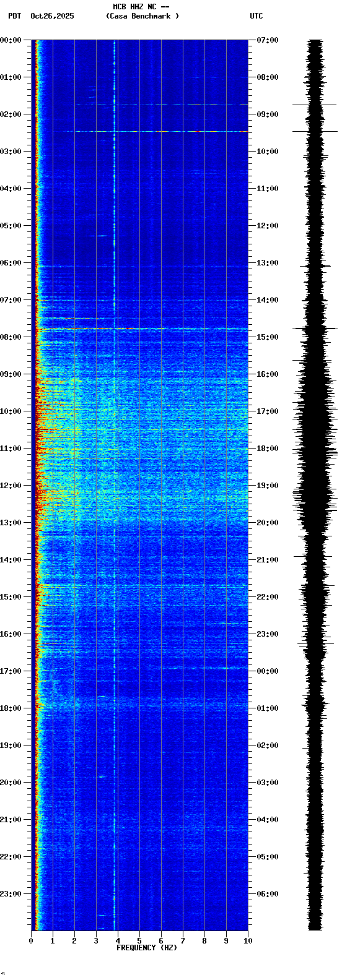Click the 21:00 PDT time label

click(x=11, y=820)
